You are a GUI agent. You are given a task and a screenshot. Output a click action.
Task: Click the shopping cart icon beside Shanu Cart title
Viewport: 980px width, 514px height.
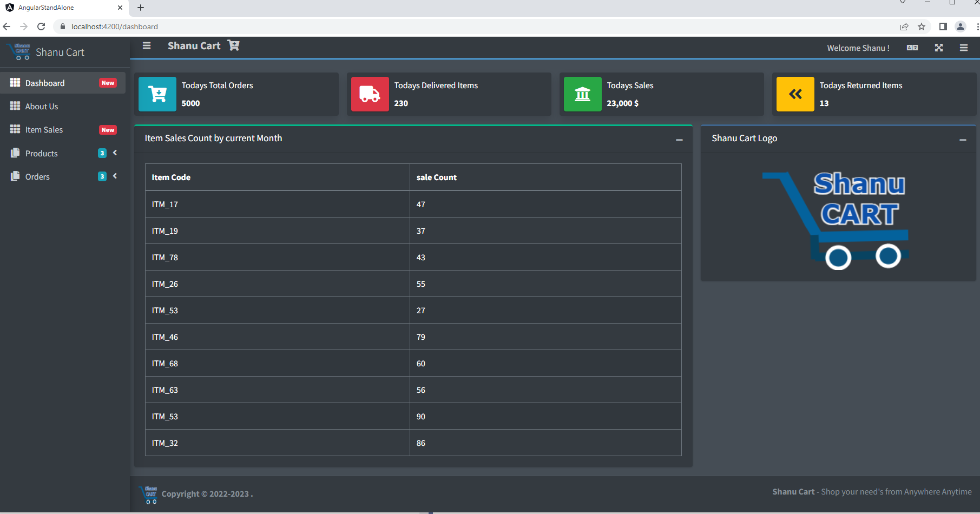[x=233, y=45]
